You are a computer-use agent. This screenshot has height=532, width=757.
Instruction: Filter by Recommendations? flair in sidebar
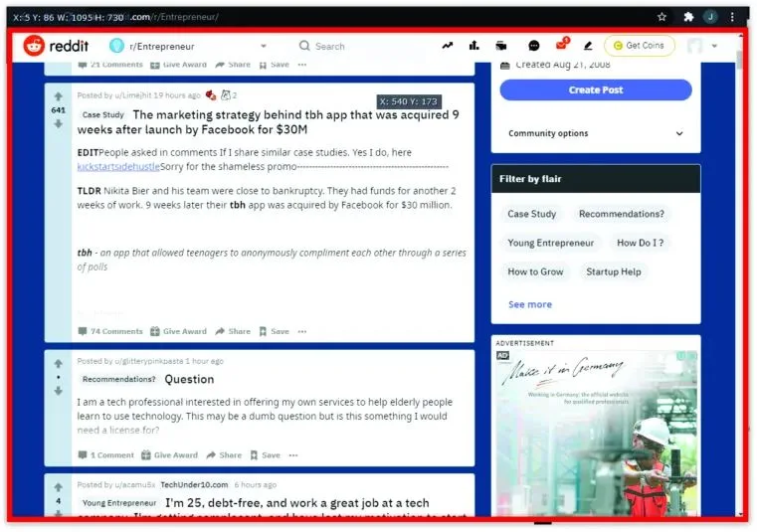(x=622, y=214)
